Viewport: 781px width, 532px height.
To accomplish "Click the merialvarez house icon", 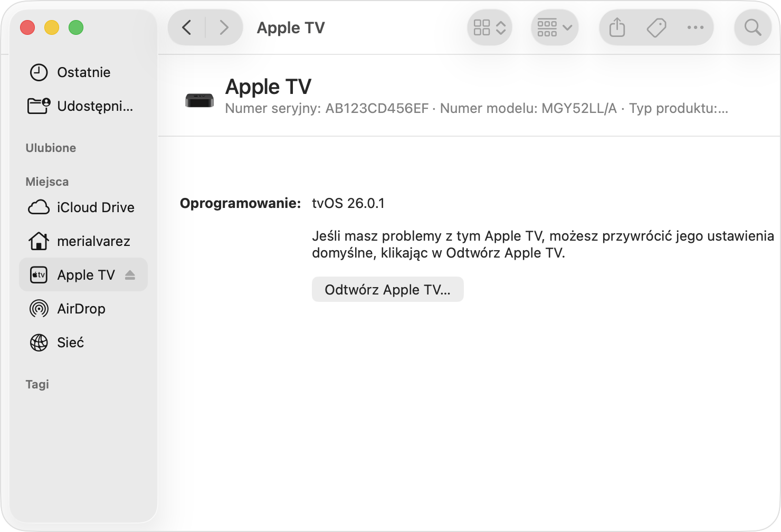I will [39, 241].
